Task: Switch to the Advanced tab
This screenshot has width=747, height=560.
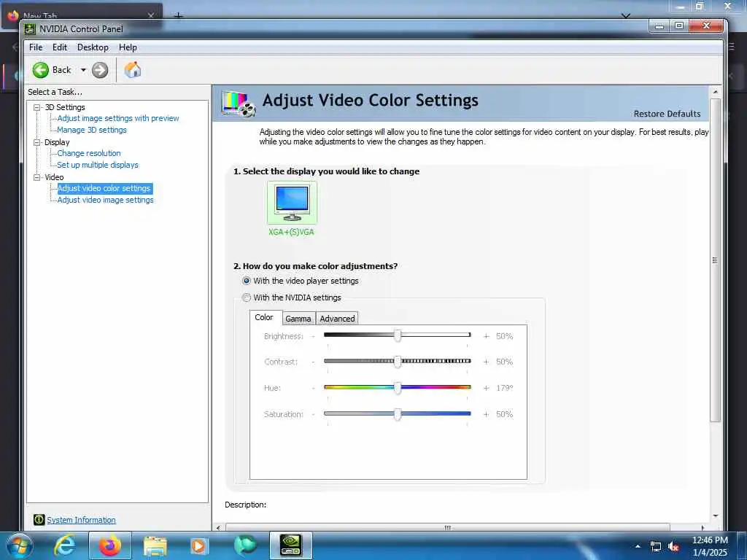Action: tap(337, 319)
